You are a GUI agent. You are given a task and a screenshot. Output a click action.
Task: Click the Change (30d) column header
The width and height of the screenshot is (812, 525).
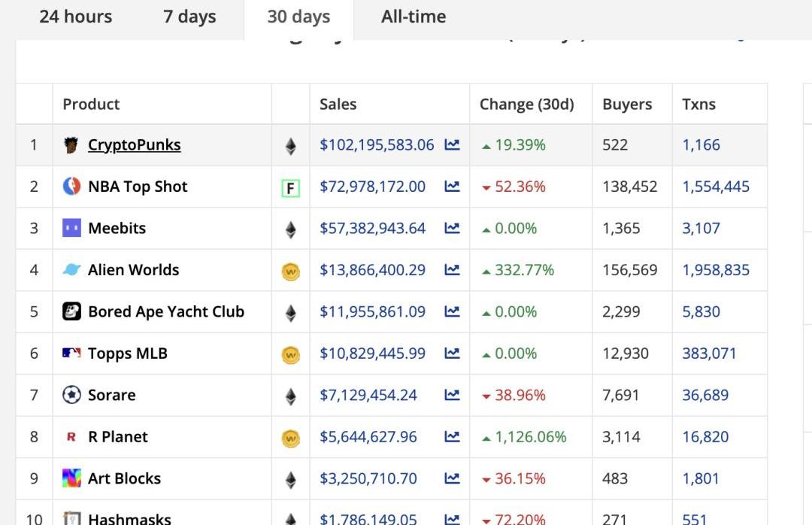526,104
